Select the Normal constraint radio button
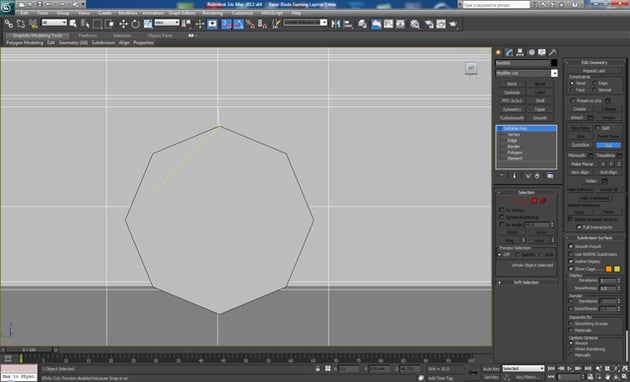The height and width of the screenshot is (382, 630). (x=595, y=90)
